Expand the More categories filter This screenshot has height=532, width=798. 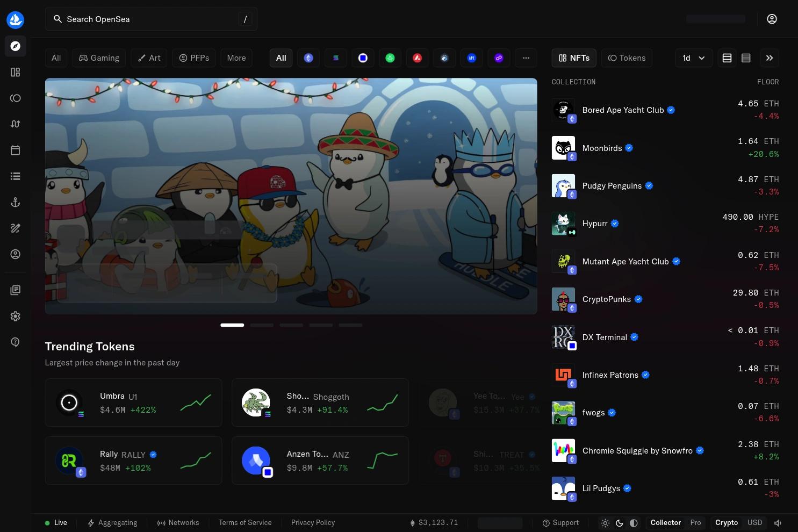(x=236, y=58)
